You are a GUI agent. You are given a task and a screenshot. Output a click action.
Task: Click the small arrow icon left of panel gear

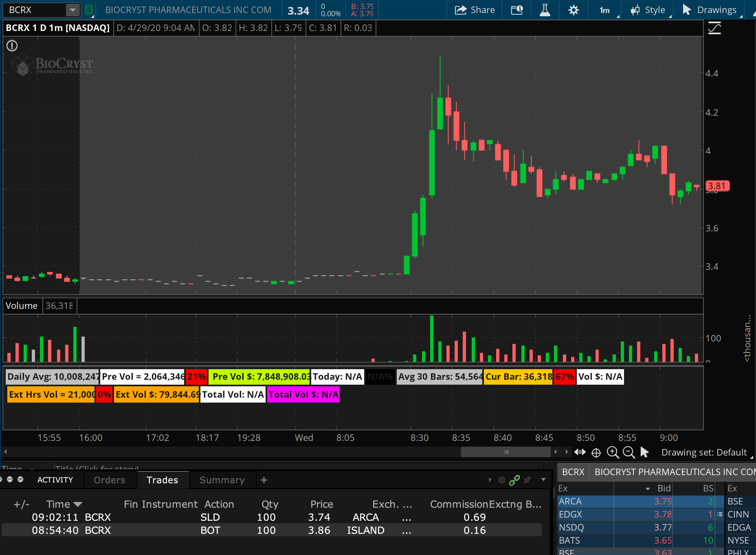[490, 480]
